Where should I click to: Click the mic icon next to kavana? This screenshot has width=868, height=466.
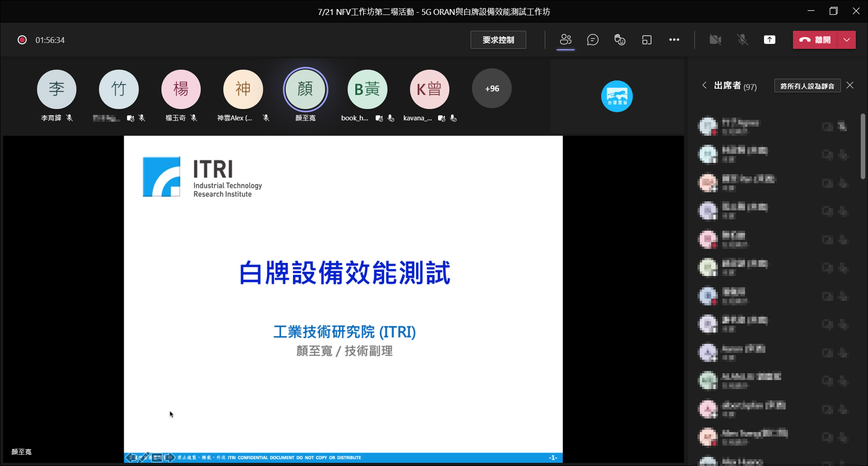(x=453, y=118)
